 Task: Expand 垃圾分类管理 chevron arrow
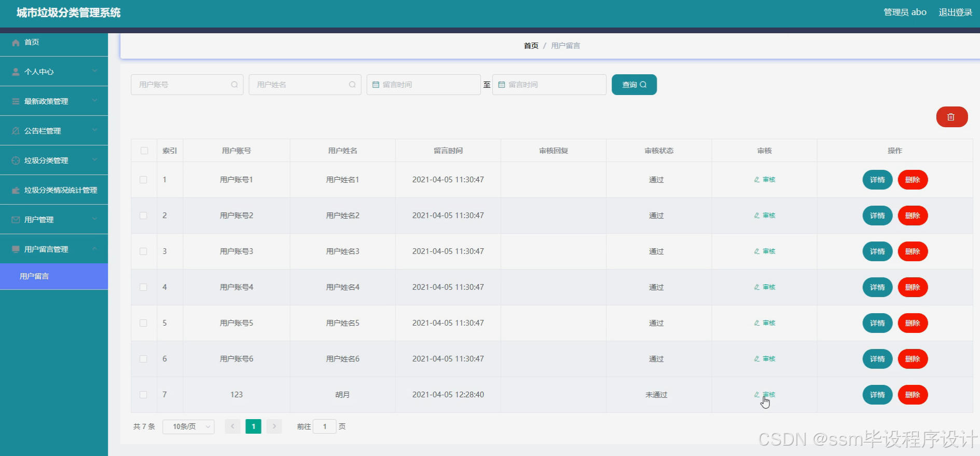pyautogui.click(x=94, y=159)
